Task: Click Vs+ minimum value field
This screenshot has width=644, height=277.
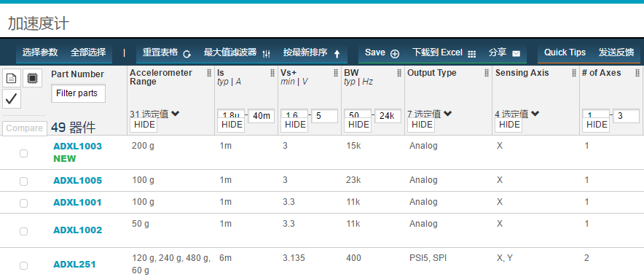Action: click(294, 114)
